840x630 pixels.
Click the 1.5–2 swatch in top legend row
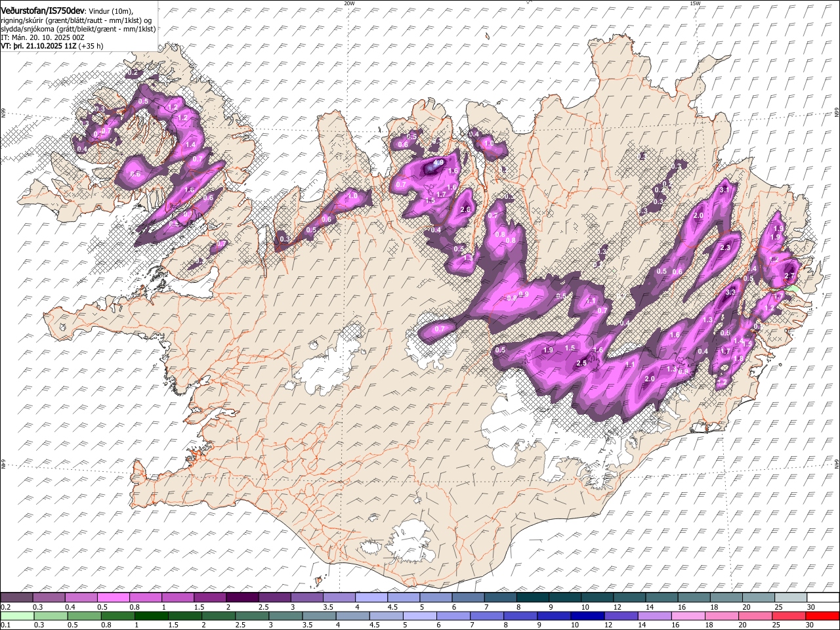click(x=210, y=597)
